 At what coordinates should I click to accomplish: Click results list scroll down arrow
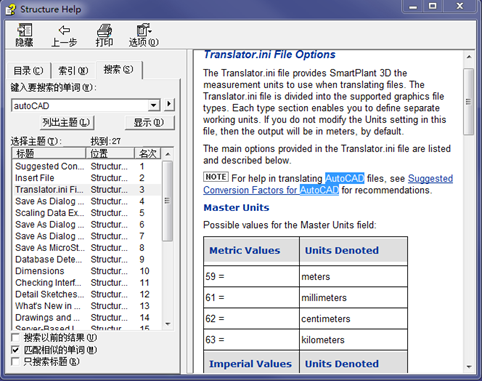pos(168,324)
